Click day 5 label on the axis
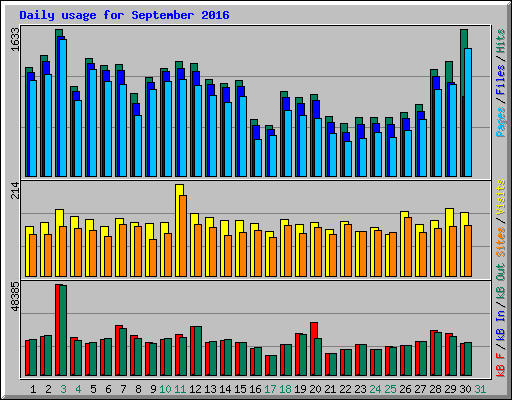The width and height of the screenshot is (512, 400). [93, 389]
